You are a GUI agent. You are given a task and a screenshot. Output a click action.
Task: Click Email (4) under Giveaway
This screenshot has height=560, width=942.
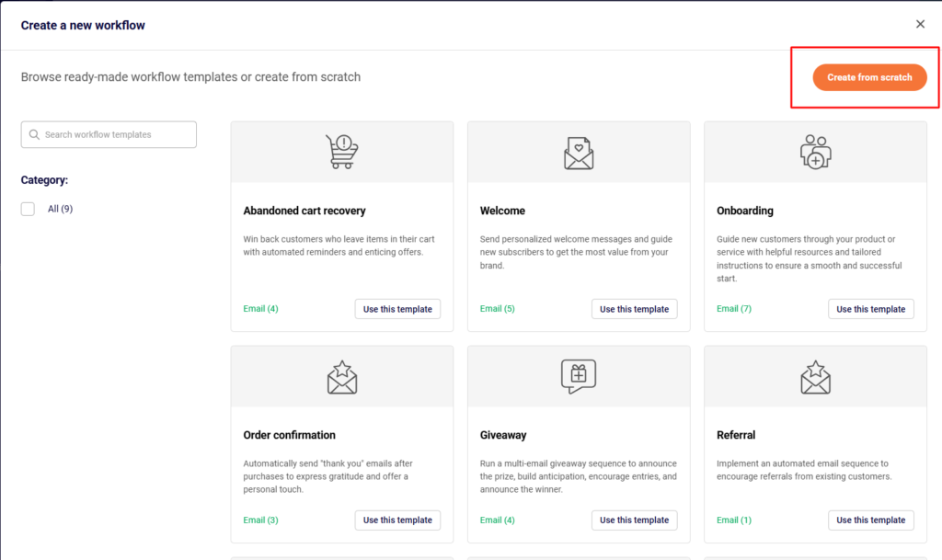pyautogui.click(x=498, y=520)
